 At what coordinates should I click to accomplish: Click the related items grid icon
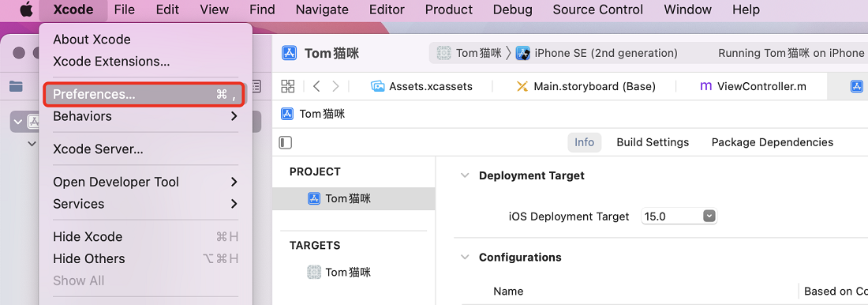[288, 86]
